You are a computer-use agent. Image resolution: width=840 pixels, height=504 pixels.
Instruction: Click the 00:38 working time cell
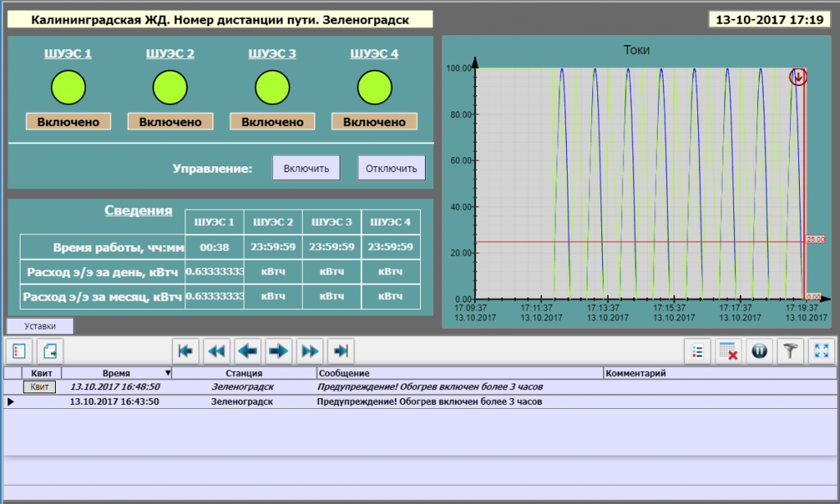pos(214,247)
